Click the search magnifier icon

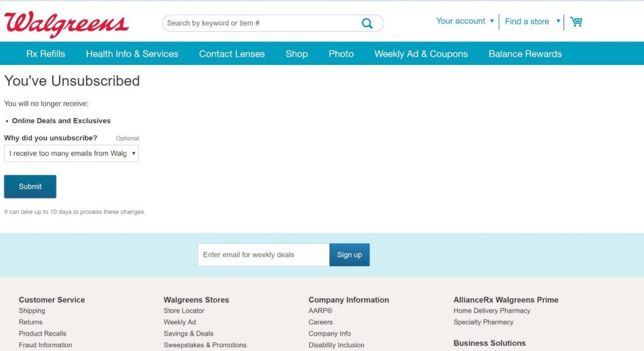point(367,23)
